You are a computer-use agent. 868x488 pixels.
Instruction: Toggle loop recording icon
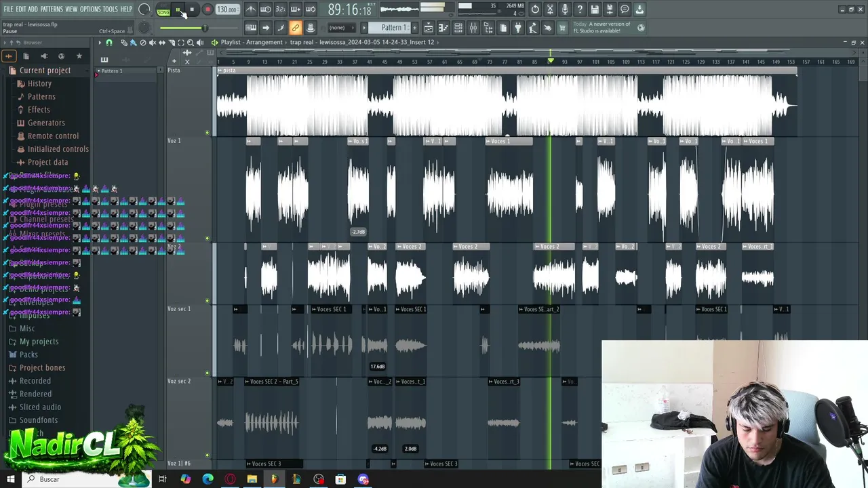click(311, 9)
